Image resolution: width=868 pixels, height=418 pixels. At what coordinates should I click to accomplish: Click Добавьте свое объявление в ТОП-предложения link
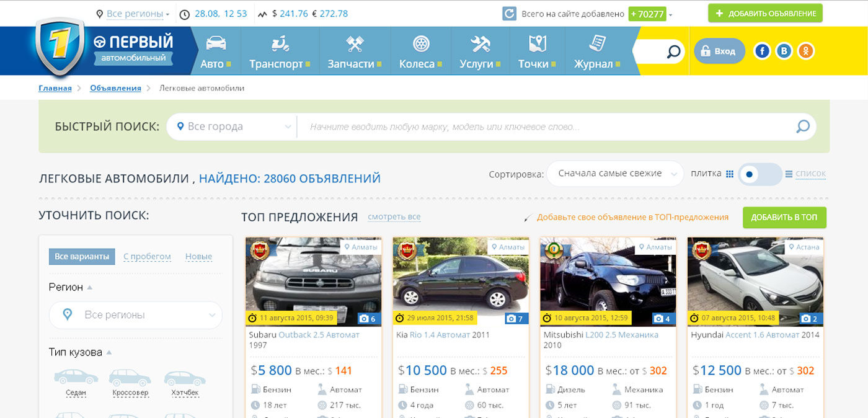pos(632,217)
